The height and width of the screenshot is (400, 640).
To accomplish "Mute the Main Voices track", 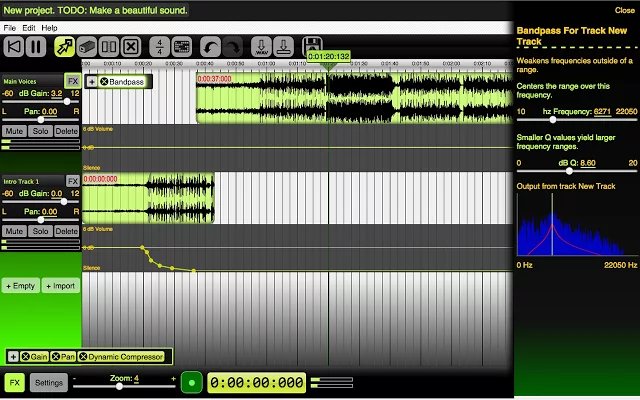I will [x=14, y=131].
